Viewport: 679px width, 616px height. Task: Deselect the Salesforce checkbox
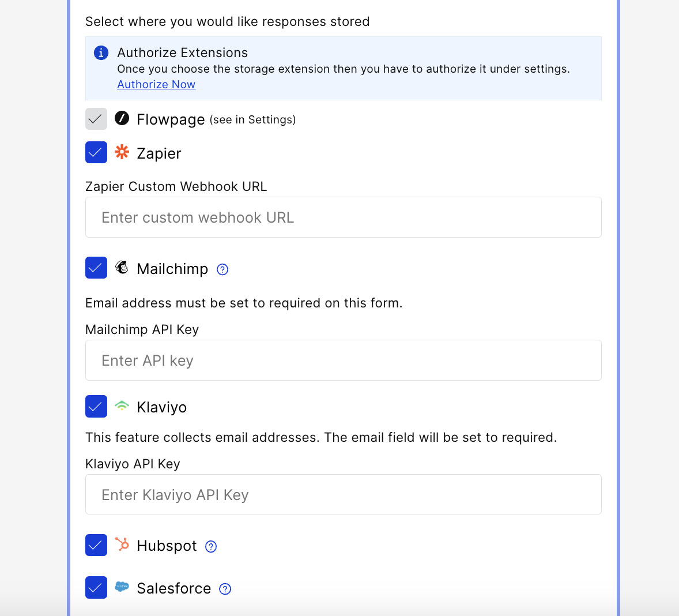(96, 587)
